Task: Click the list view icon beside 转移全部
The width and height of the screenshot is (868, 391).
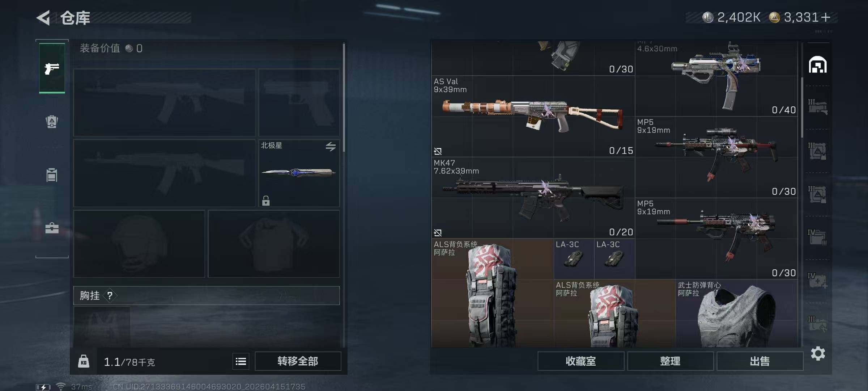Action: pyautogui.click(x=241, y=361)
